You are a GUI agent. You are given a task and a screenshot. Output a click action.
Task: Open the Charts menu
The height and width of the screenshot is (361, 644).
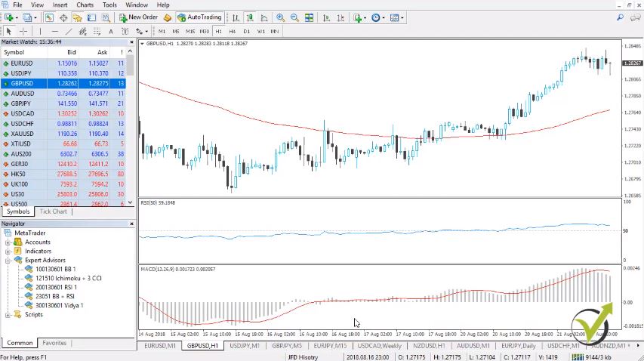(85, 5)
